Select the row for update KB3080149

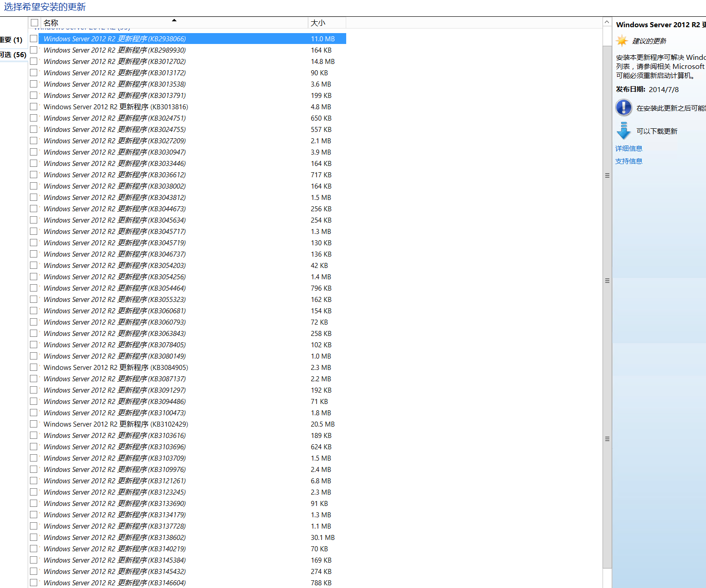point(188,356)
